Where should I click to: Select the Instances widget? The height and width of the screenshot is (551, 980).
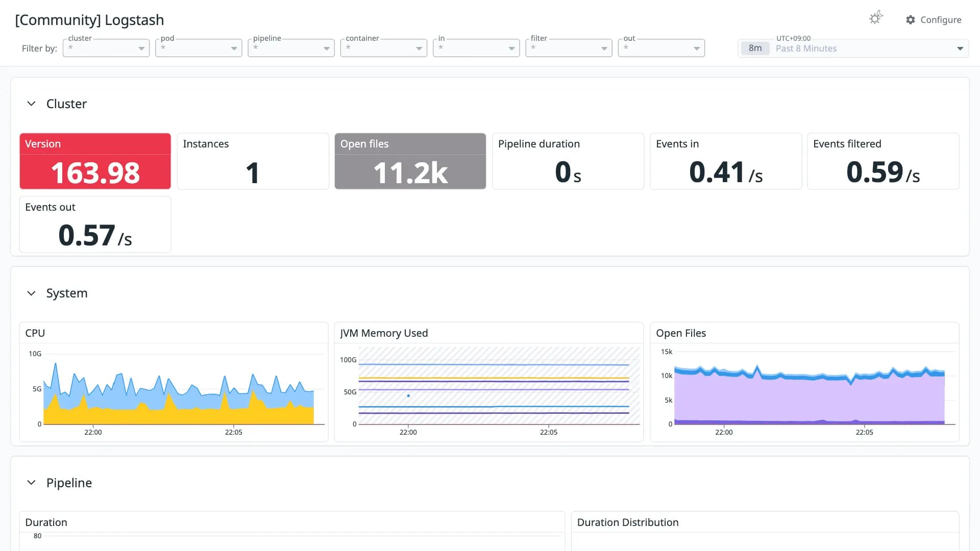(x=253, y=161)
